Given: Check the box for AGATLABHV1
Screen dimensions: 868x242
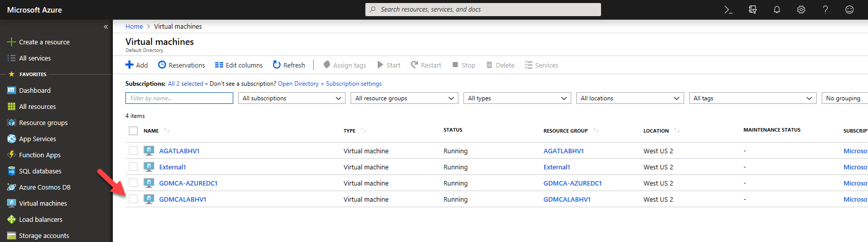Looking at the screenshot, I should (x=133, y=150).
